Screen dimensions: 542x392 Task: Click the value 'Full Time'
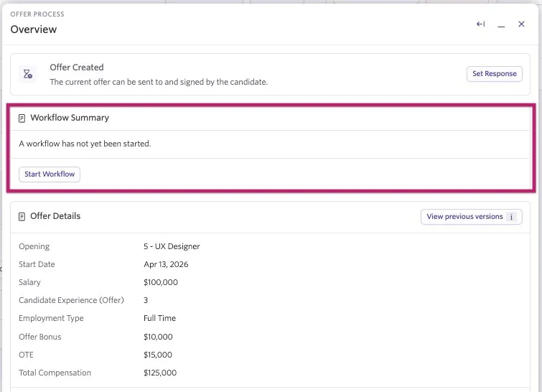159,318
